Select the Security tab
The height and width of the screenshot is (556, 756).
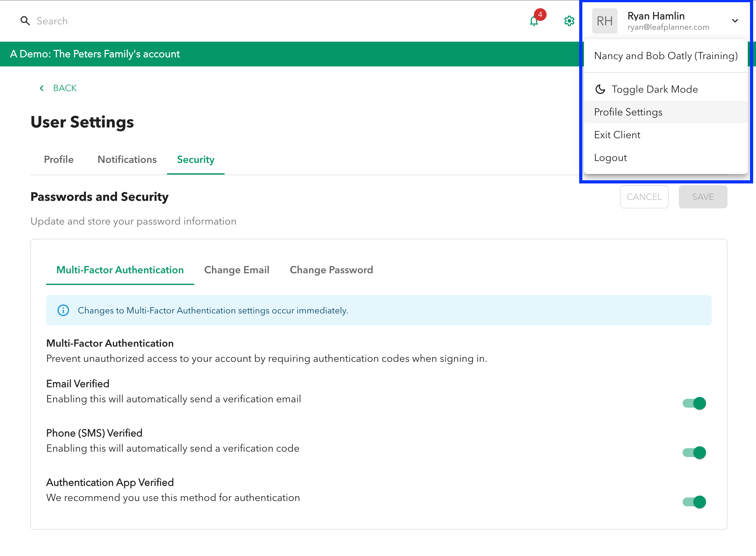[x=195, y=159]
